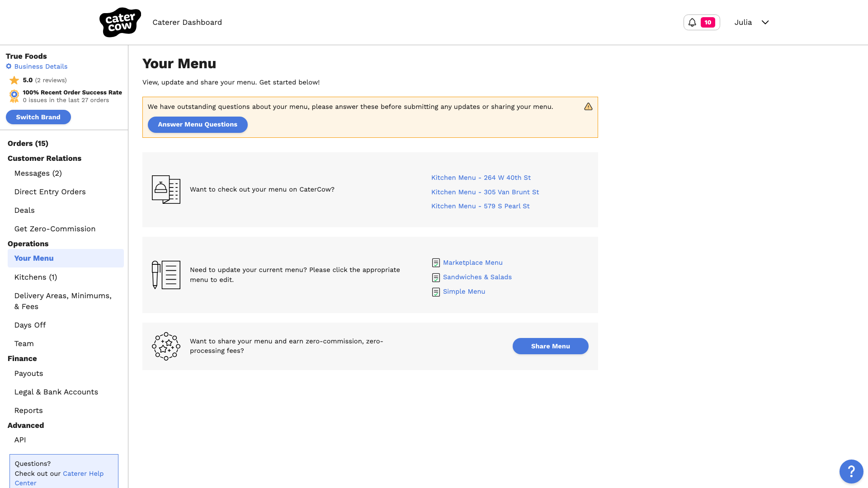Click the Business Details gear icon

click(x=9, y=66)
